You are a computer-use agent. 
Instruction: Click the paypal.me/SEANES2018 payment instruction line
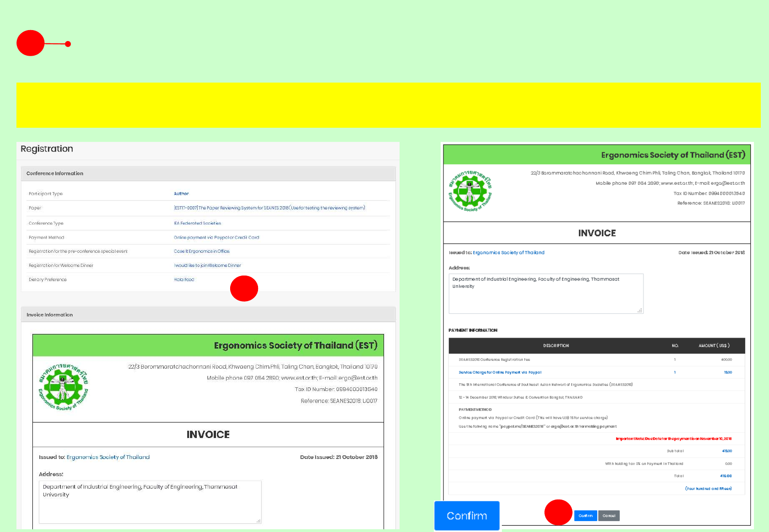pos(537,427)
